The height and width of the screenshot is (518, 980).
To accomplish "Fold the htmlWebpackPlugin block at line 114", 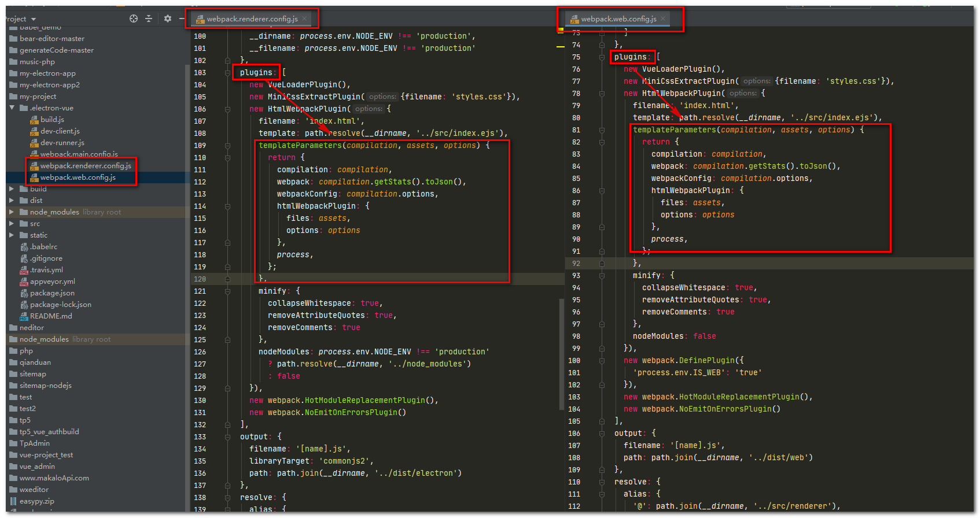I will click(227, 206).
